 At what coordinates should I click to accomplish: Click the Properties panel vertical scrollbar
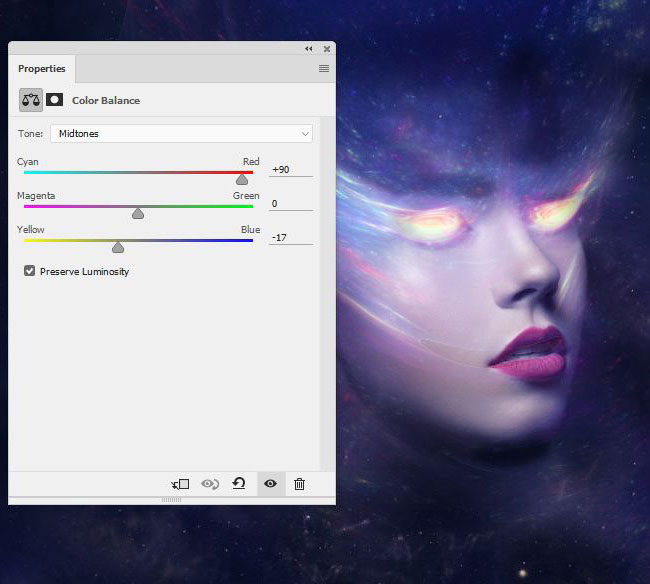[x=327, y=293]
